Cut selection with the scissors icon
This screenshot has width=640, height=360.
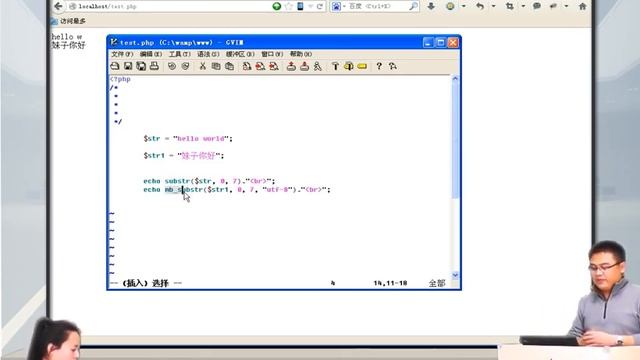pos(202,66)
